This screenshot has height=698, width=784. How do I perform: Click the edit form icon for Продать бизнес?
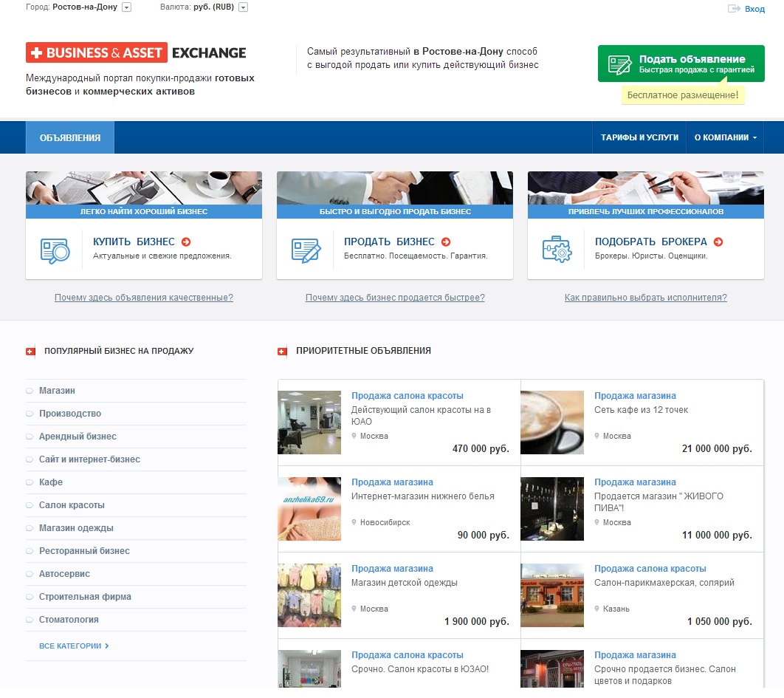[x=306, y=250]
